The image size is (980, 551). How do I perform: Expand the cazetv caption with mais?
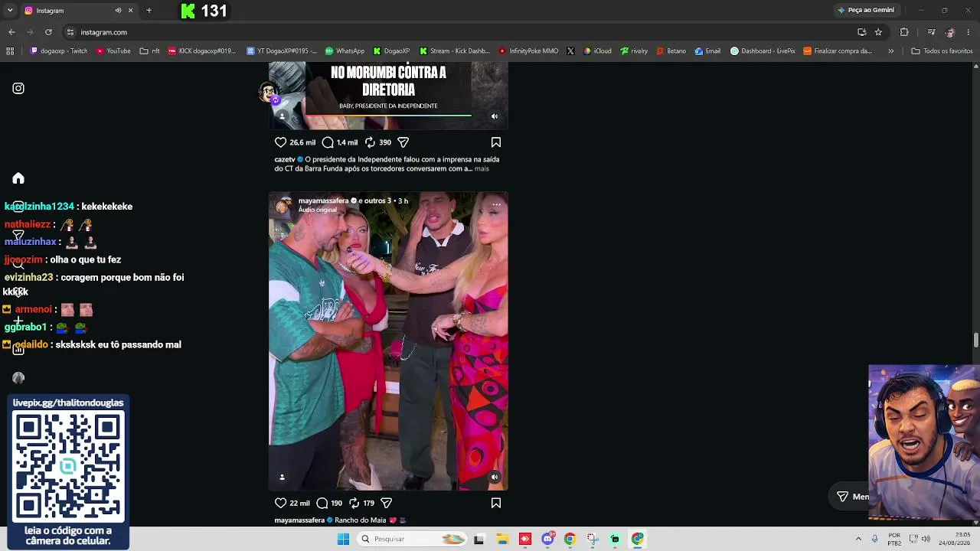coord(482,169)
